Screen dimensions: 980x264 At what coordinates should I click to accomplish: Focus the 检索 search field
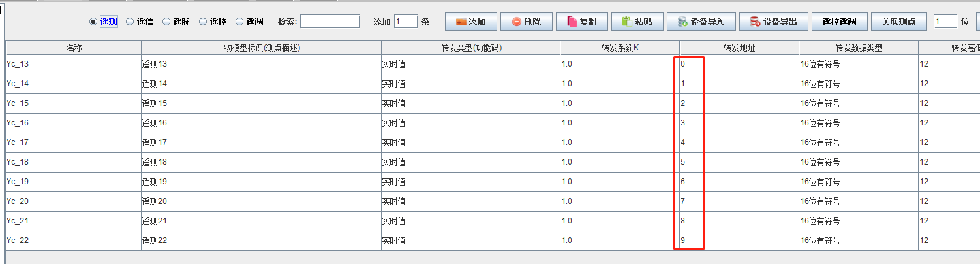(x=329, y=22)
